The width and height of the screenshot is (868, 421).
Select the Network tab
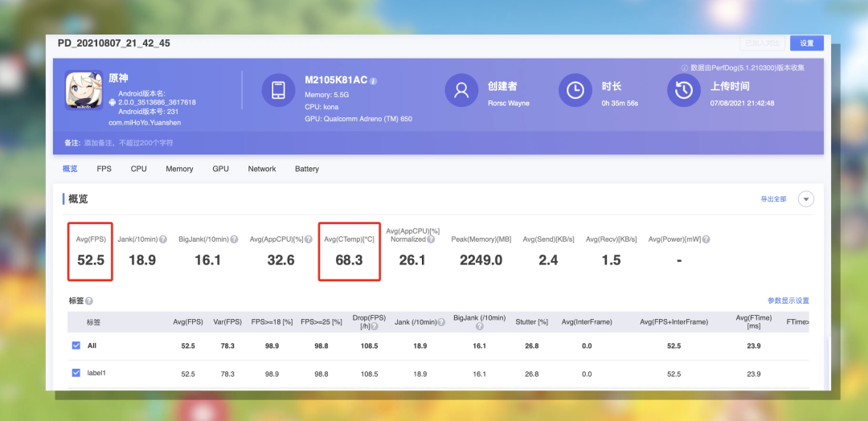262,169
